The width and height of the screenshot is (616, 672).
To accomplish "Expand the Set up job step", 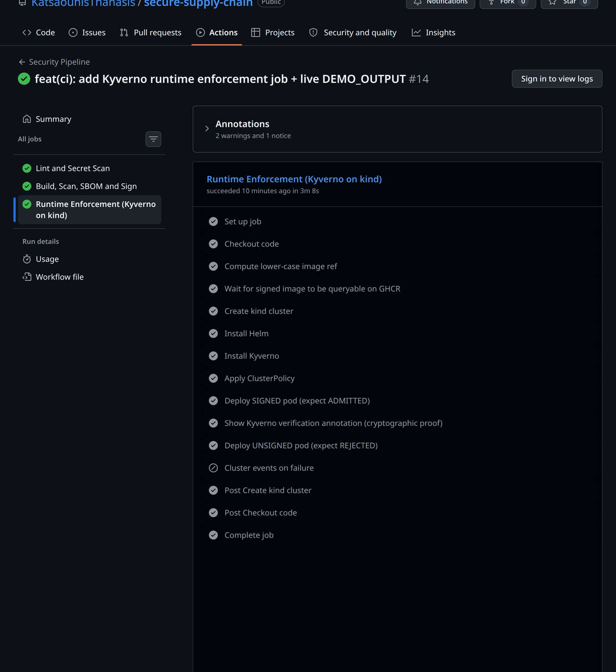I will click(397, 221).
